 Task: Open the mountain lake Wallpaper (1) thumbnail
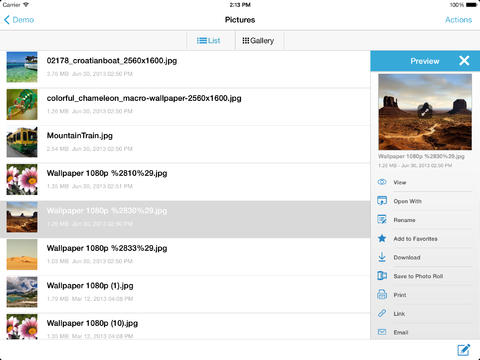(22, 292)
